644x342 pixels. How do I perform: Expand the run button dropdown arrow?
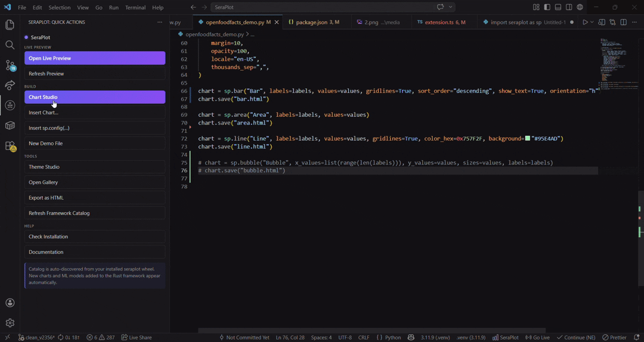click(x=592, y=22)
